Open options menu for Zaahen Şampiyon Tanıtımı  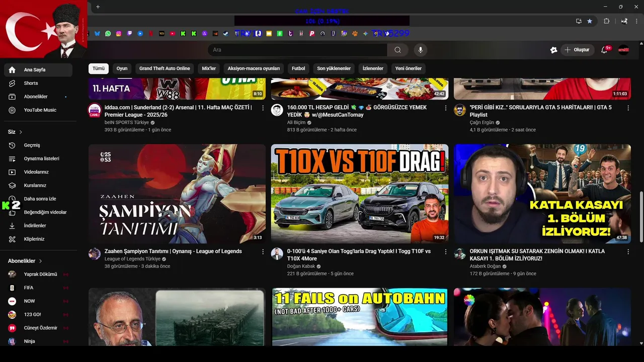pos(263,251)
